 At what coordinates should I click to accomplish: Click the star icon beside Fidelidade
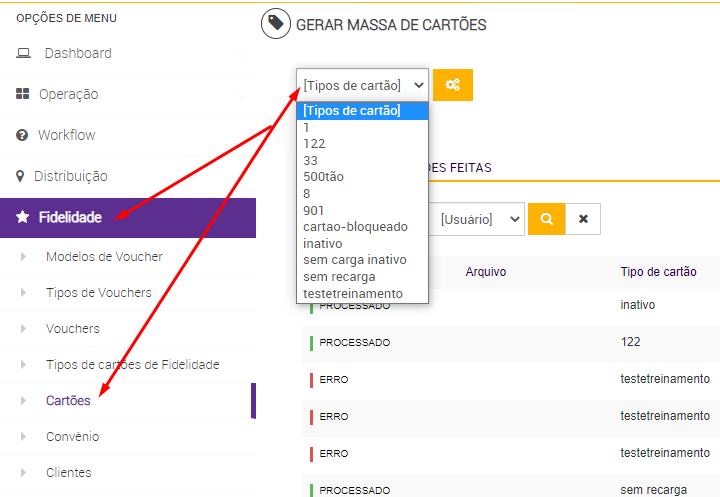point(22,217)
